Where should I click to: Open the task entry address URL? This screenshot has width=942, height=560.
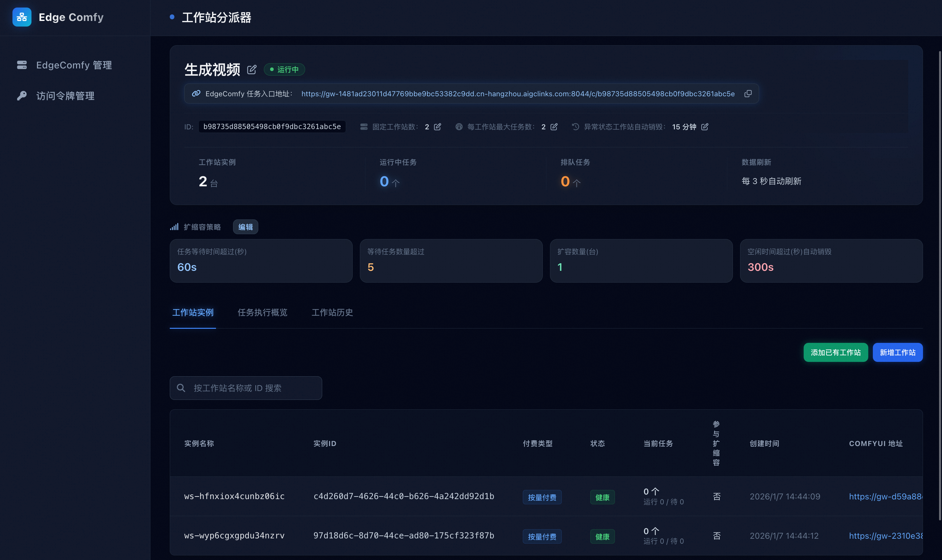[x=518, y=94]
